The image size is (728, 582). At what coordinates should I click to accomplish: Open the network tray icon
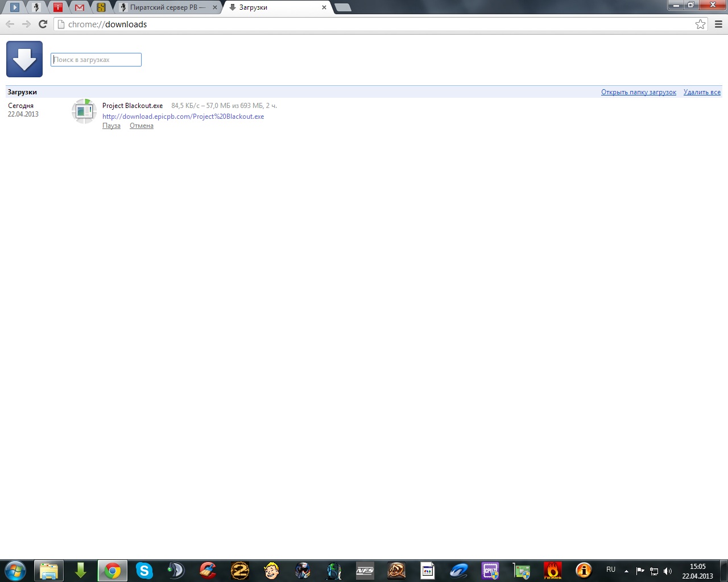pyautogui.click(x=654, y=571)
